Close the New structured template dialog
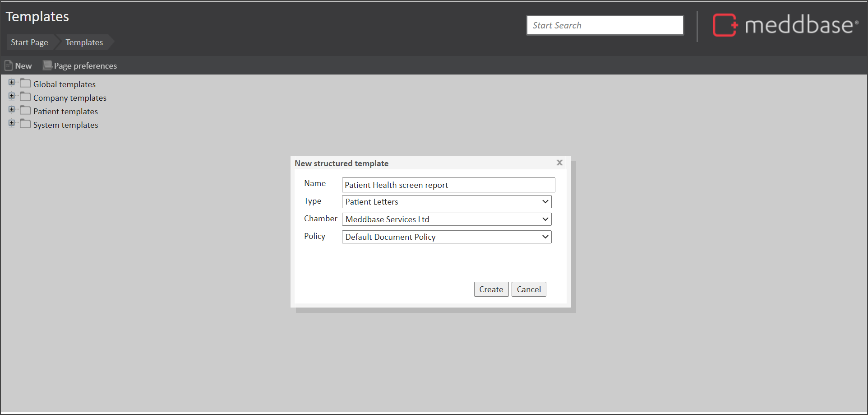The image size is (868, 415). coord(559,163)
